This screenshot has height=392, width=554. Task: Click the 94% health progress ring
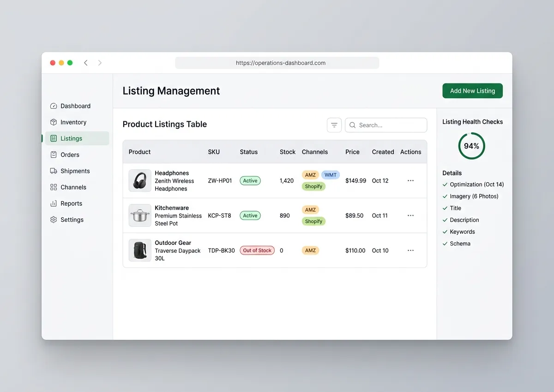click(x=471, y=146)
